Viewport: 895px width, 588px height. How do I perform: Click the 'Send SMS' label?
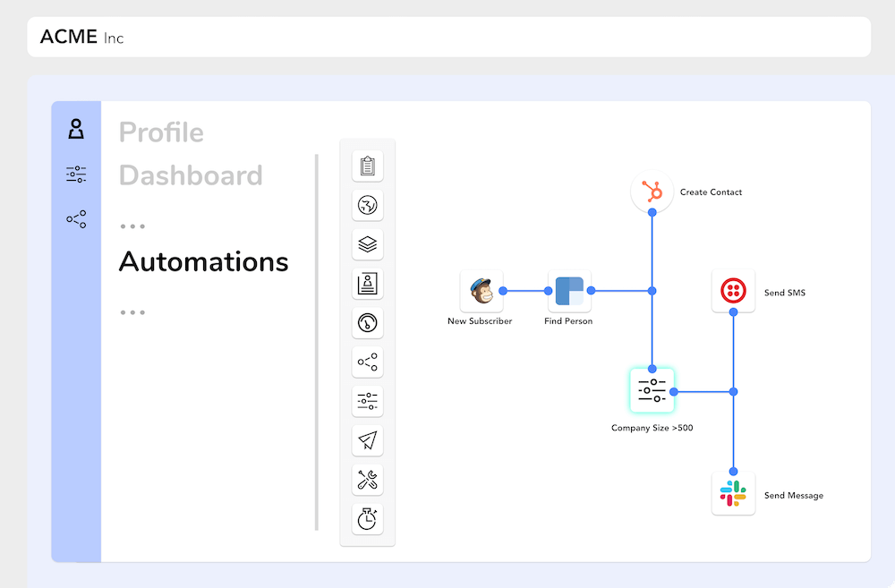[x=785, y=293]
